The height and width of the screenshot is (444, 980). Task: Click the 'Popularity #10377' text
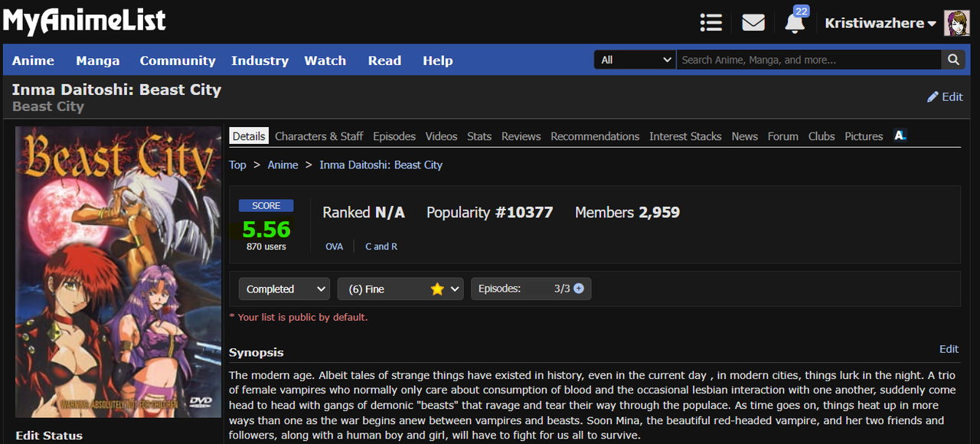click(489, 212)
